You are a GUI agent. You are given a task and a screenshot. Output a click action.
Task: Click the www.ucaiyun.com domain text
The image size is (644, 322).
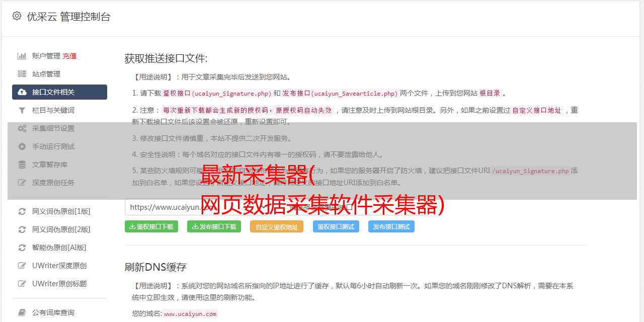(x=190, y=314)
